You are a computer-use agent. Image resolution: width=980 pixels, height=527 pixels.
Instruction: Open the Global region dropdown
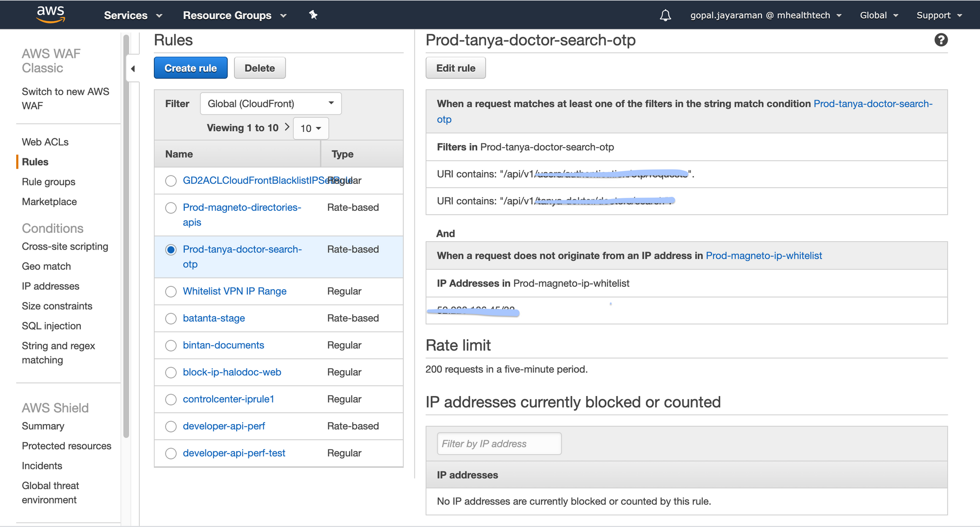[879, 15]
